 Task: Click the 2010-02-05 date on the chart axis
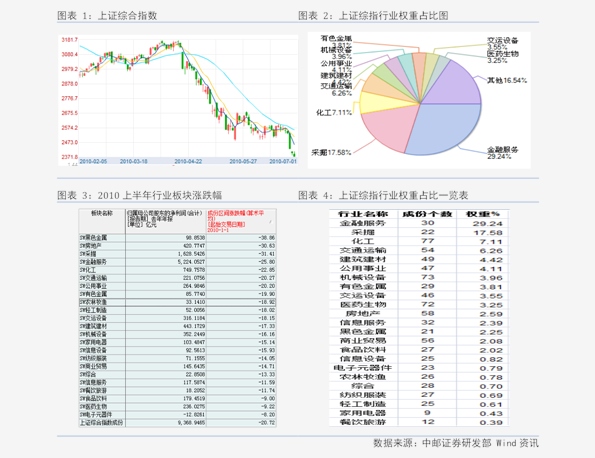click(x=93, y=161)
